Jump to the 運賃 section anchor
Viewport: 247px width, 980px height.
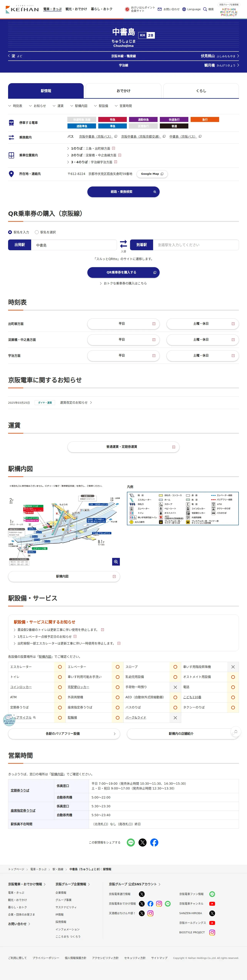(58, 106)
